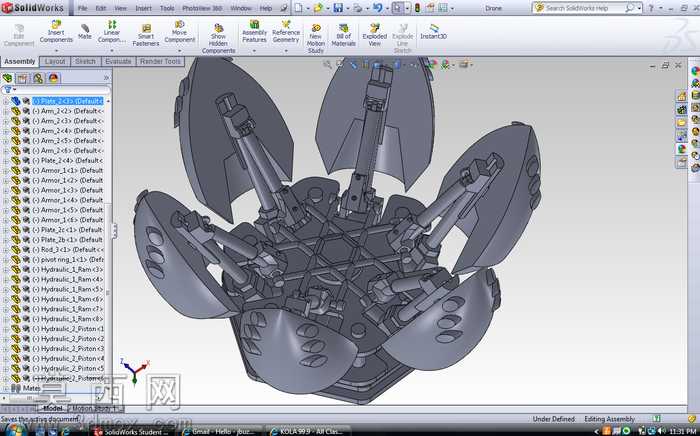
Task: Expand the Hydraulic_1_Ram<3> tree node
Action: click(5, 269)
